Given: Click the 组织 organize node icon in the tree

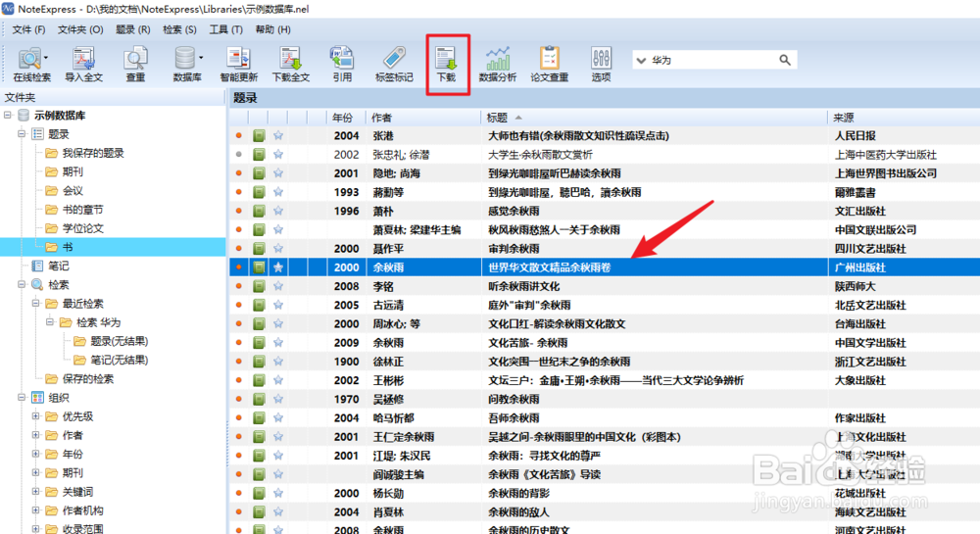Looking at the screenshot, I should tap(37, 398).
